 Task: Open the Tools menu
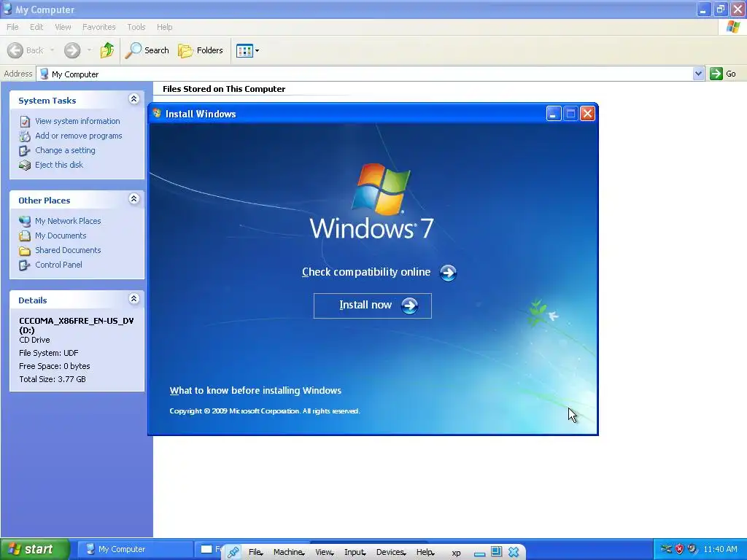(x=136, y=27)
